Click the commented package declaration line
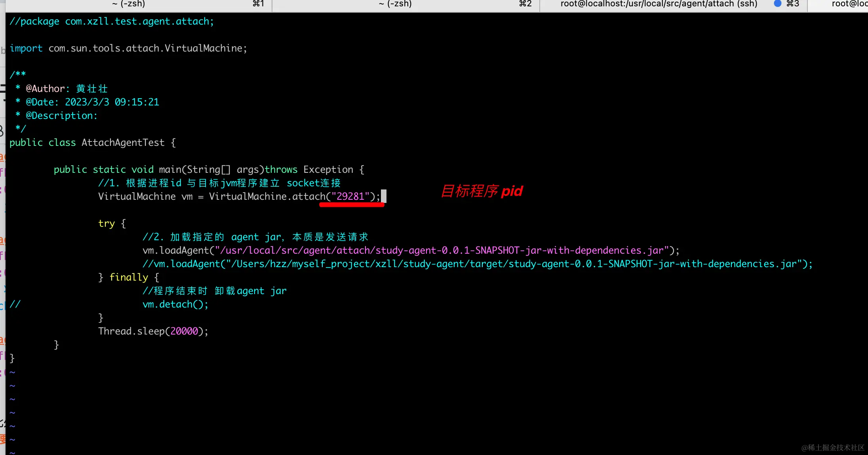 coord(112,21)
